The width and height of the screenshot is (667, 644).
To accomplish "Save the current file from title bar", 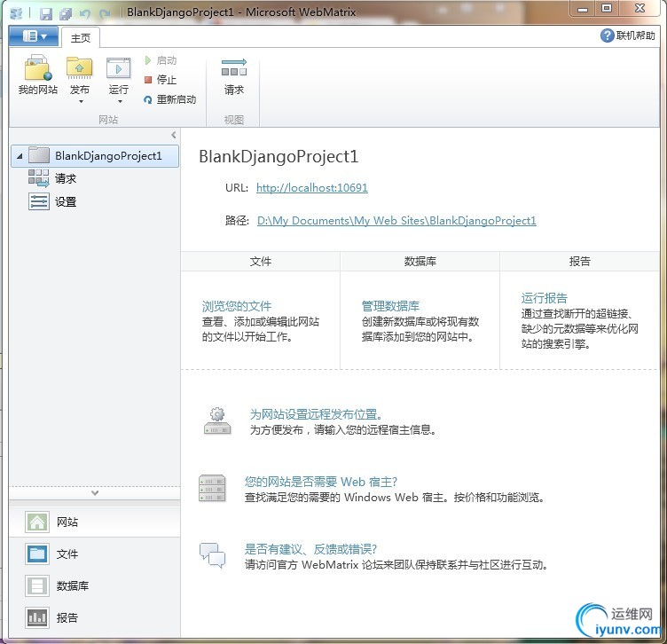I will tap(45, 13).
